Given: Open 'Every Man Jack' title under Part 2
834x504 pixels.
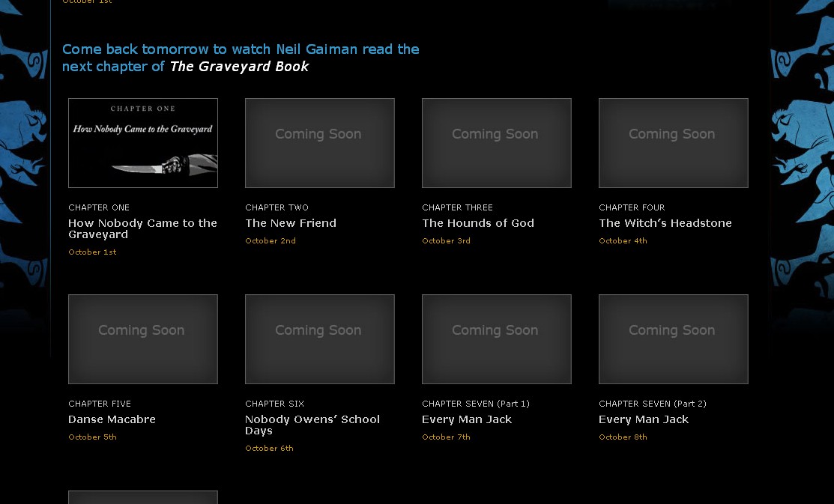Looking at the screenshot, I should (644, 419).
